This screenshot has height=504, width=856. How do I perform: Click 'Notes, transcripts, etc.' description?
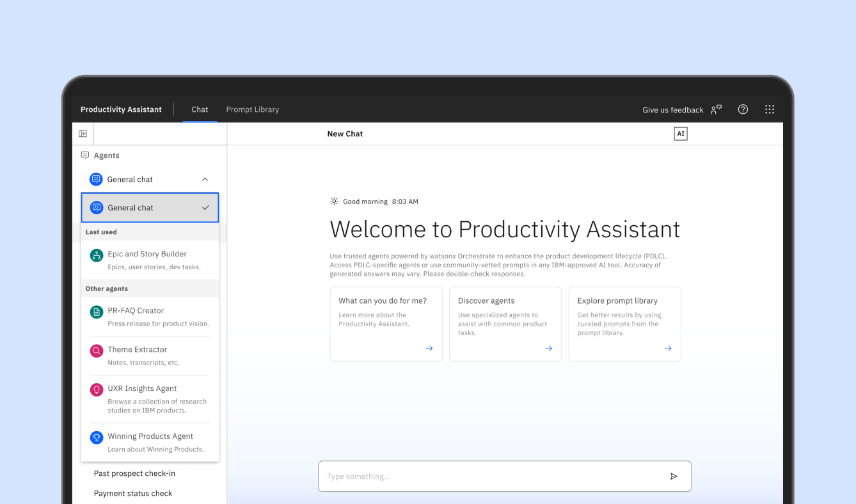[143, 363]
